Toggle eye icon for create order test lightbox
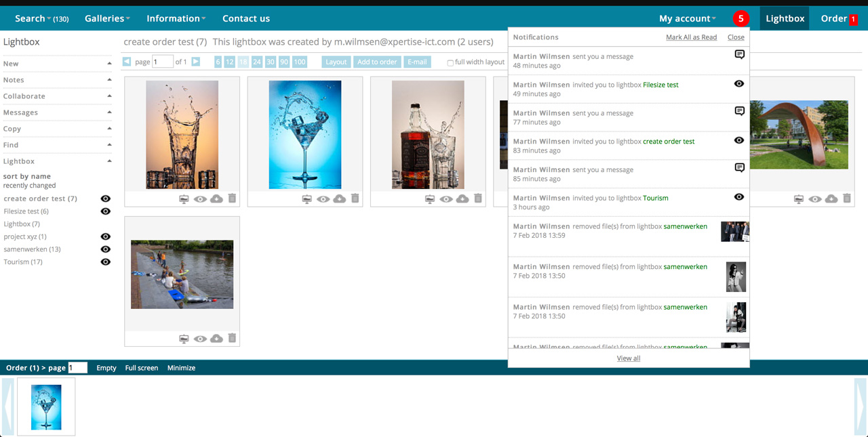This screenshot has width=868, height=437. 105,199
